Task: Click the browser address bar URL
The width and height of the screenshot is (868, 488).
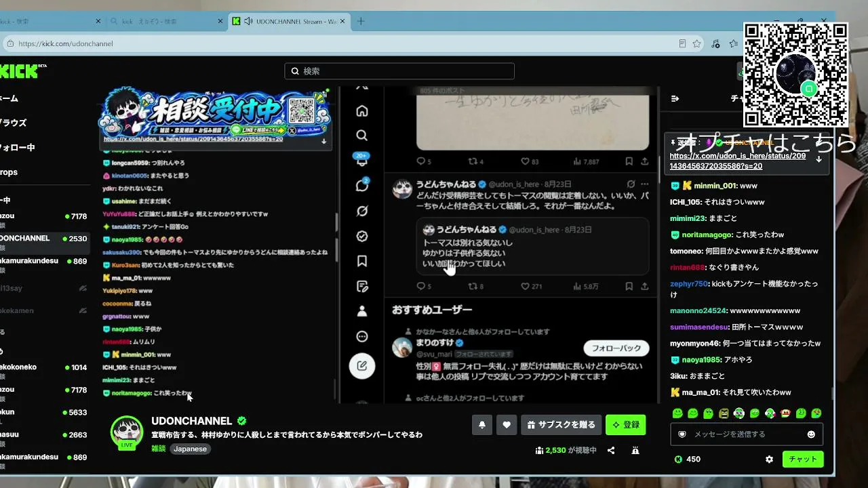Action: tap(66, 43)
